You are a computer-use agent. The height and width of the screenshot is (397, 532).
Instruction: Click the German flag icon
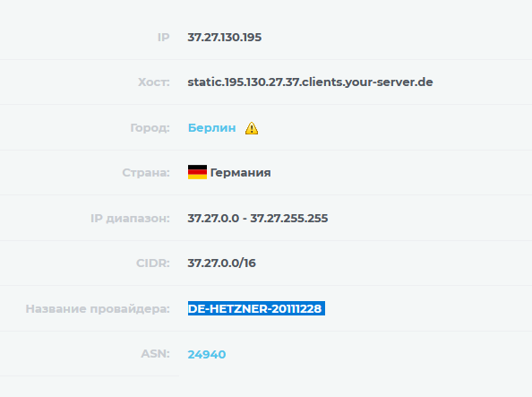tap(197, 172)
